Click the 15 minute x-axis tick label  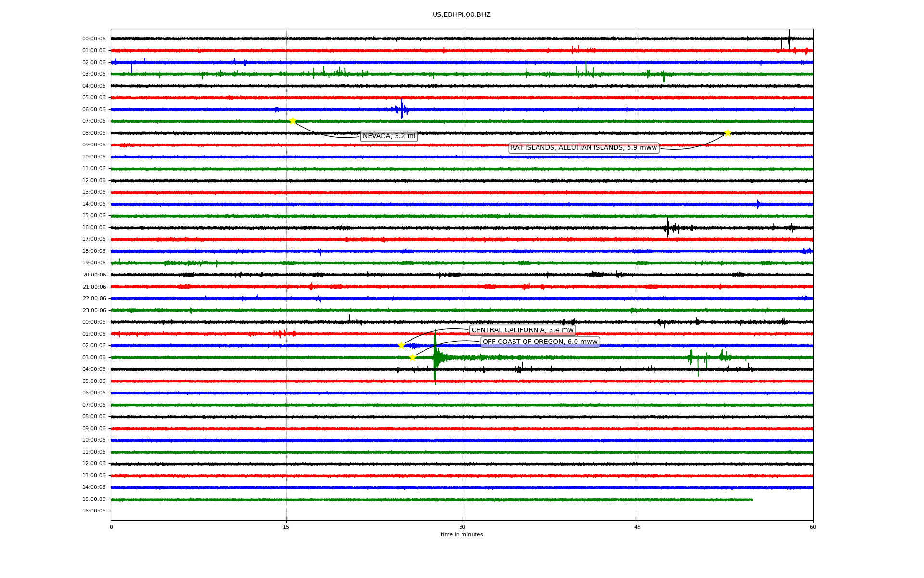[286, 527]
